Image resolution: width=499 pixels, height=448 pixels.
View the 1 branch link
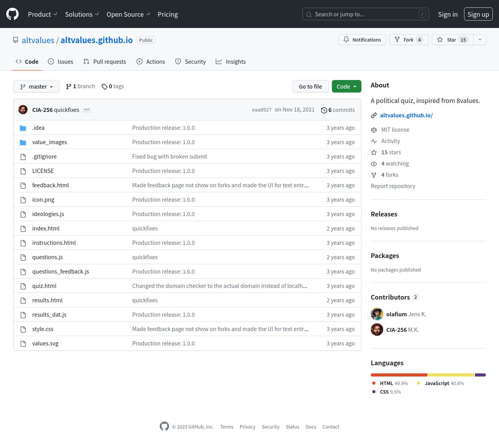(80, 86)
